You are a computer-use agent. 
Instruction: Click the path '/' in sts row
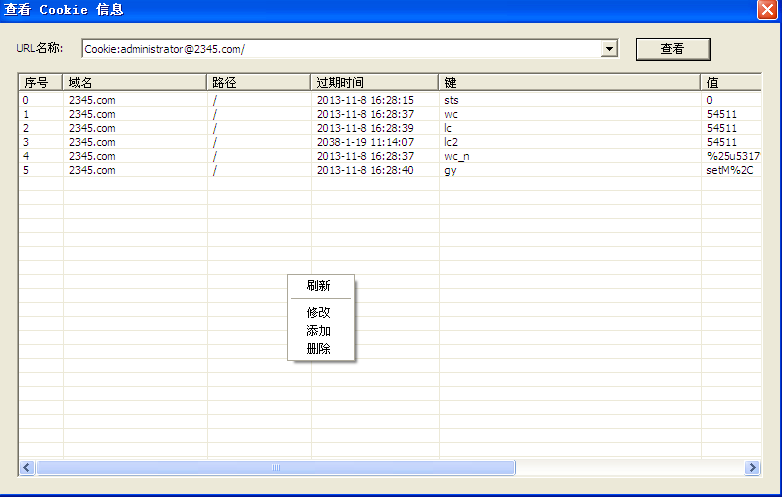[215, 100]
